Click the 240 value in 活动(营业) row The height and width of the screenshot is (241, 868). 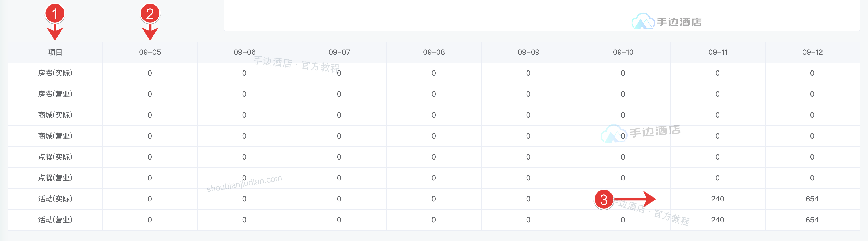pyautogui.click(x=718, y=220)
